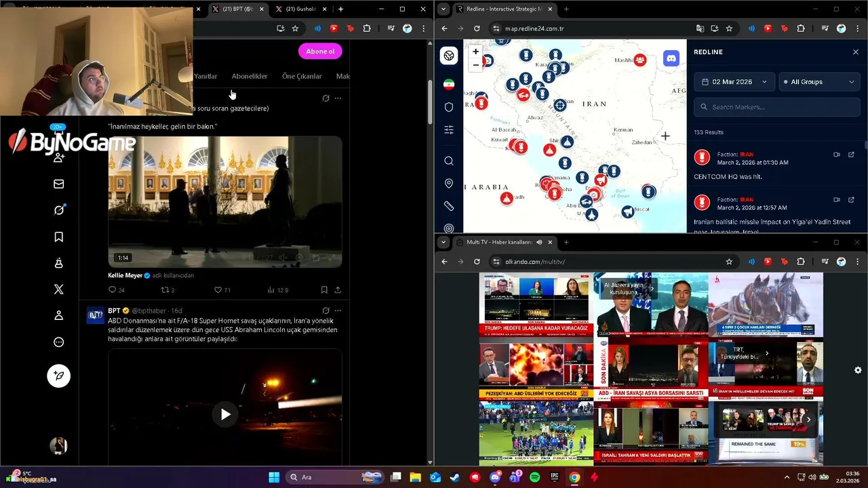Play the USS Abraham Lincoln video

[x=225, y=414]
